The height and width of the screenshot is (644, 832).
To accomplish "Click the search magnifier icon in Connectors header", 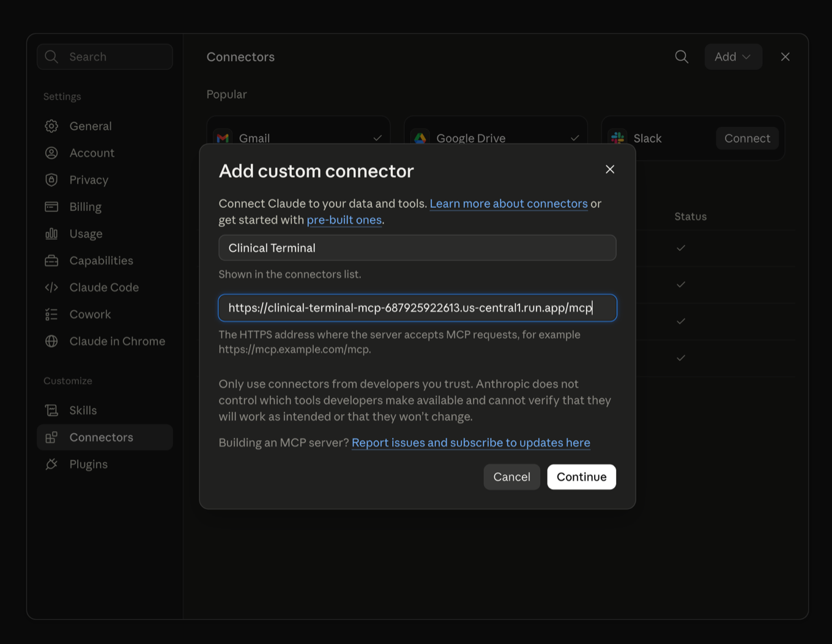I will 682,57.
